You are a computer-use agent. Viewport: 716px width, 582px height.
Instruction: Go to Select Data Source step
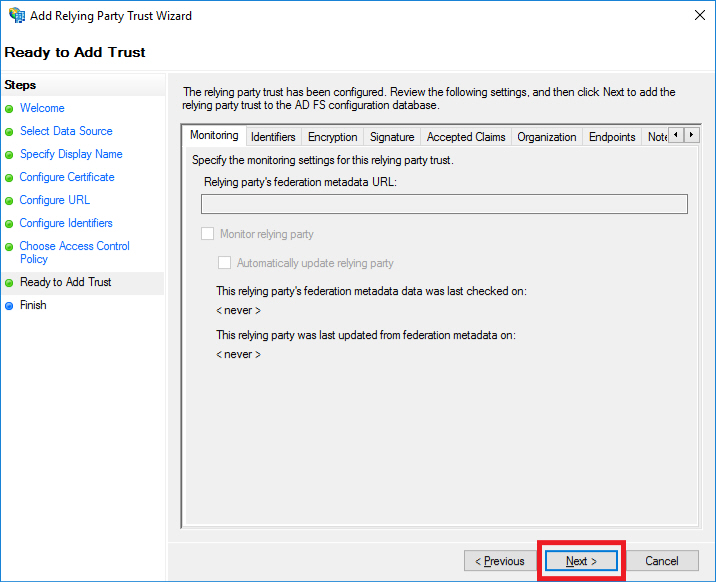click(66, 131)
